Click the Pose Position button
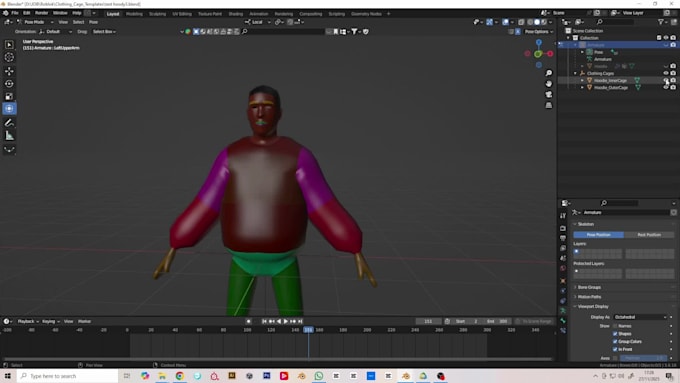The width and height of the screenshot is (680, 383). point(598,235)
